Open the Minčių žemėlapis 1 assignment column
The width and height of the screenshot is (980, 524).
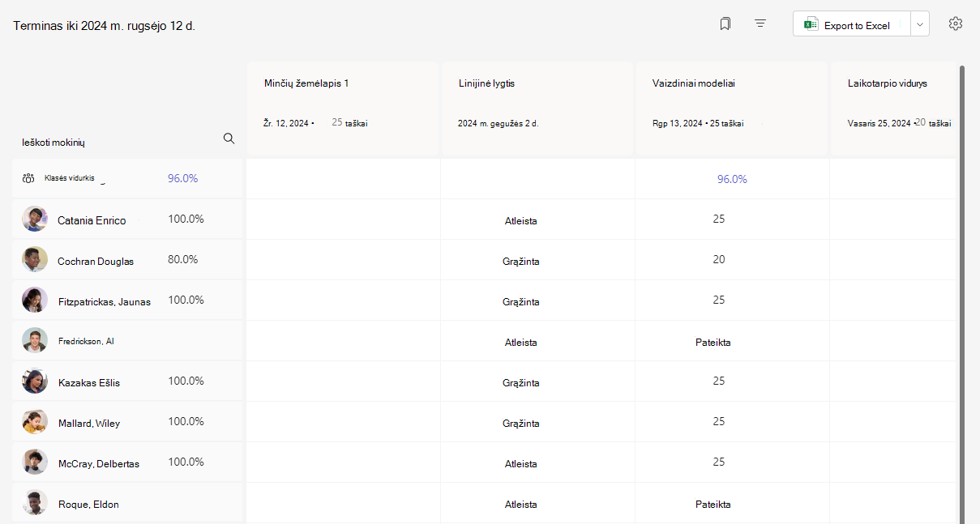point(343,108)
